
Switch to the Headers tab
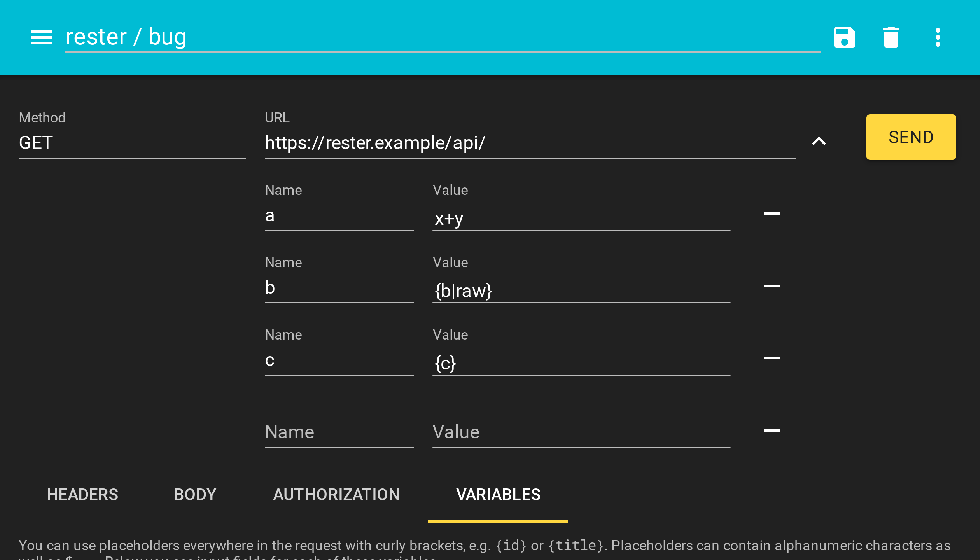click(x=82, y=495)
